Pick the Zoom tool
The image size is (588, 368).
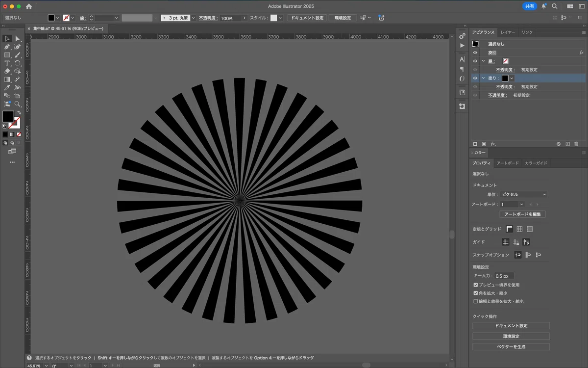18,104
